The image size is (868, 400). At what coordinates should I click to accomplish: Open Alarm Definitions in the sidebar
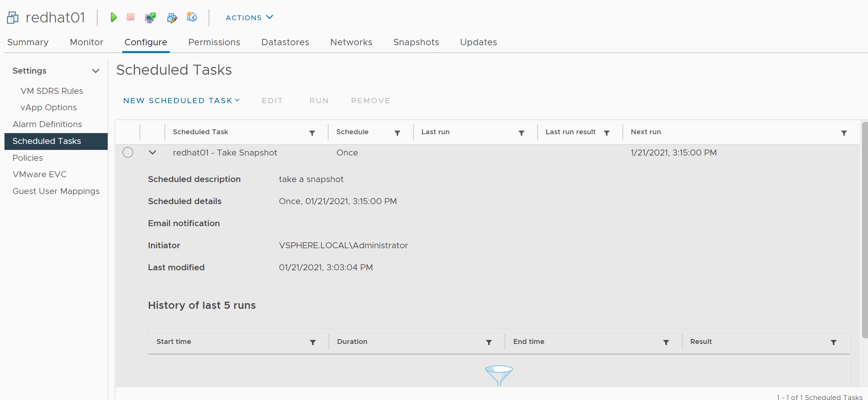47,124
